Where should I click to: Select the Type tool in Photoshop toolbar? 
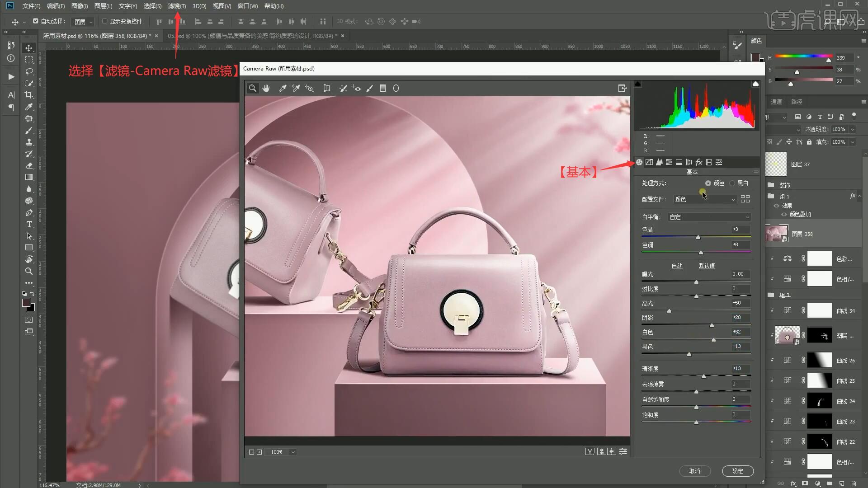tap(29, 225)
